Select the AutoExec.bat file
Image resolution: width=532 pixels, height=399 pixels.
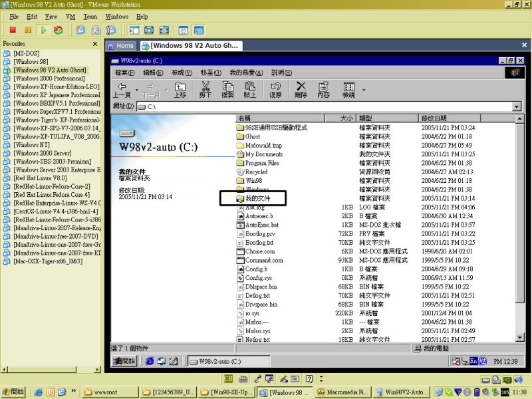[x=257, y=225]
